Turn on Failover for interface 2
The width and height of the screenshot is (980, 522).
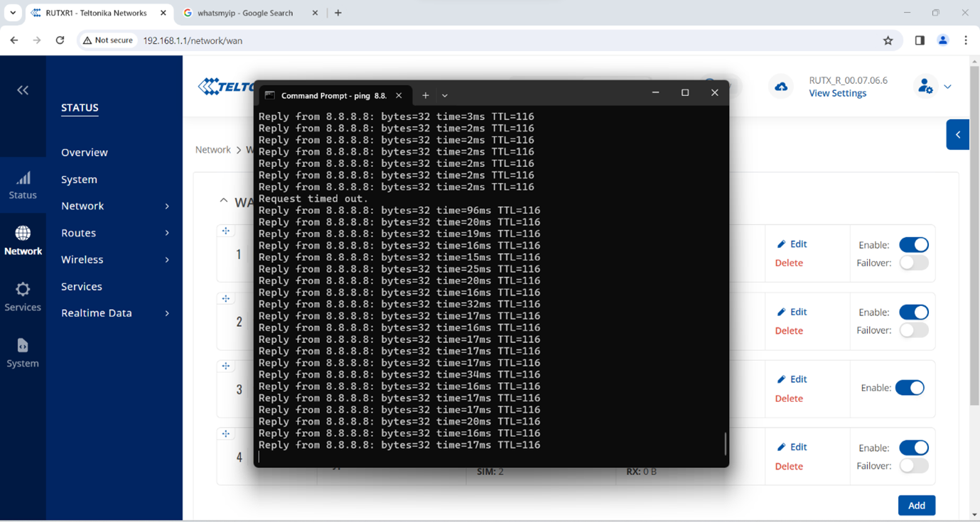point(913,330)
